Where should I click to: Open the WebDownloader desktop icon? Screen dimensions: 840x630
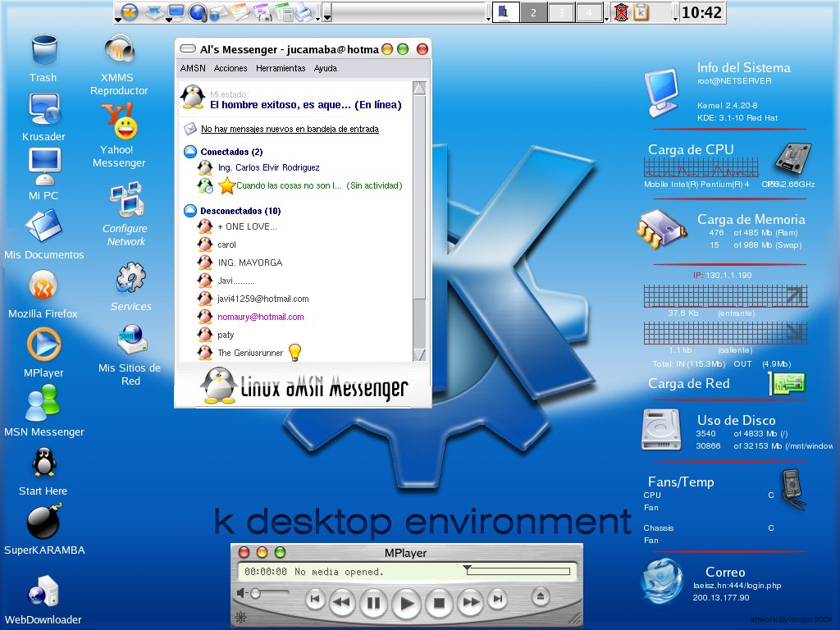43,591
